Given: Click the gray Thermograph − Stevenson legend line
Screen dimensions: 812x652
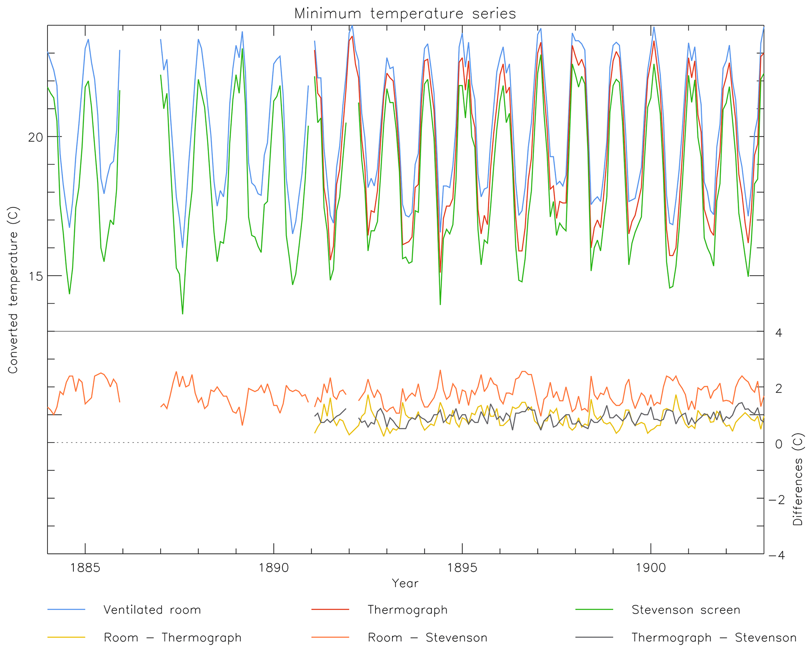Looking at the screenshot, I should [594, 637].
